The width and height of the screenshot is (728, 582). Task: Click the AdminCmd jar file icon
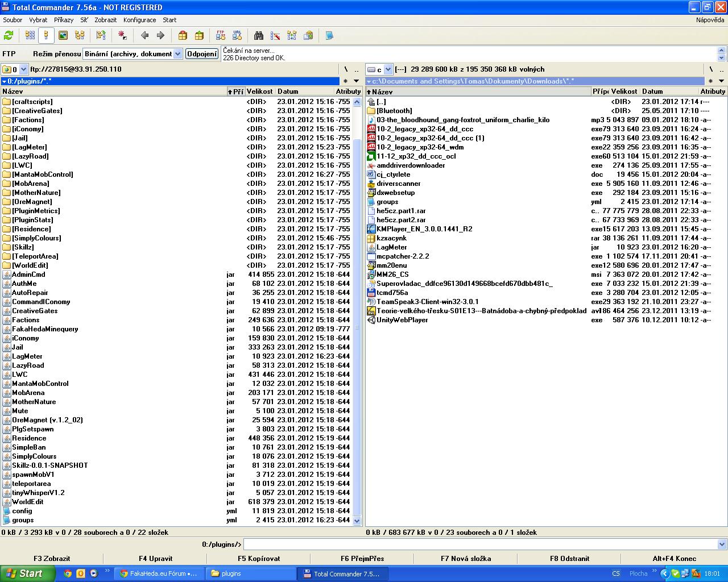(x=7, y=275)
